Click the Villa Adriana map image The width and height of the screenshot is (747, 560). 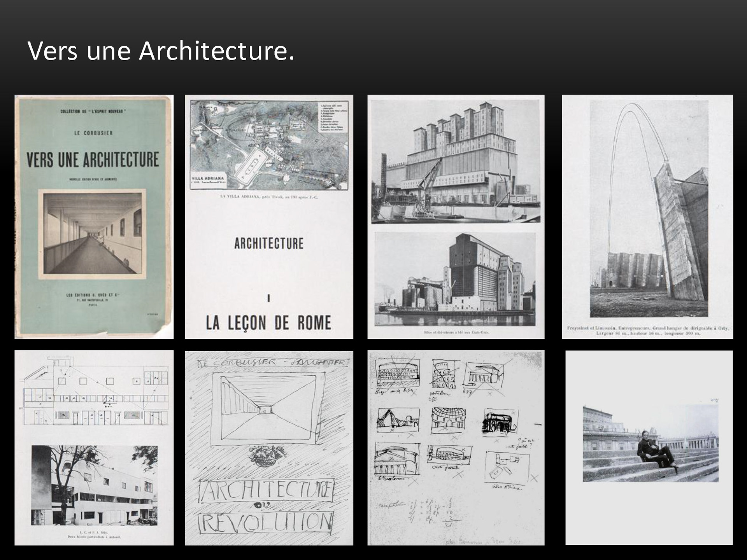point(268,145)
